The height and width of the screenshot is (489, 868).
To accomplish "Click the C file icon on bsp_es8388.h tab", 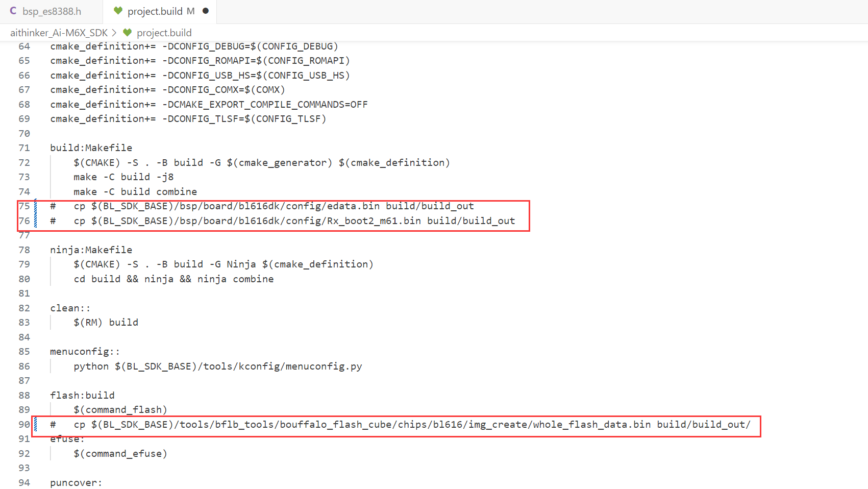I will (x=13, y=11).
